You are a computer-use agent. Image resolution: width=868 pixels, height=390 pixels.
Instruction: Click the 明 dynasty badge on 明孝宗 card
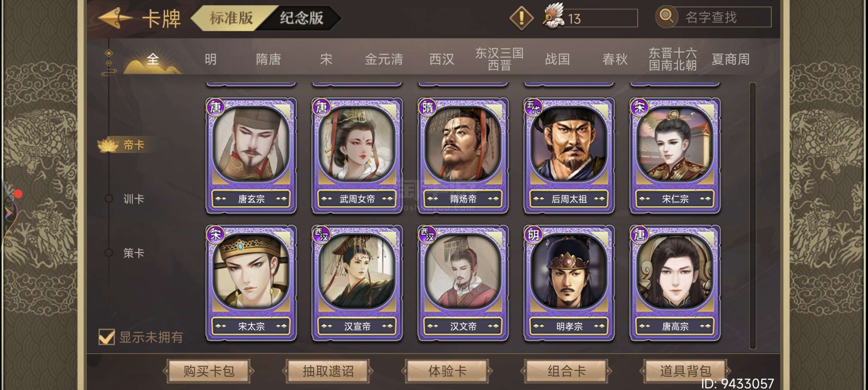tap(533, 234)
